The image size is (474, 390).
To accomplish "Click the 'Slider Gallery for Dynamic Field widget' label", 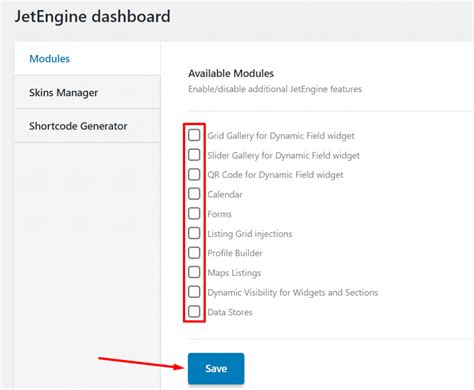I will tap(283, 155).
